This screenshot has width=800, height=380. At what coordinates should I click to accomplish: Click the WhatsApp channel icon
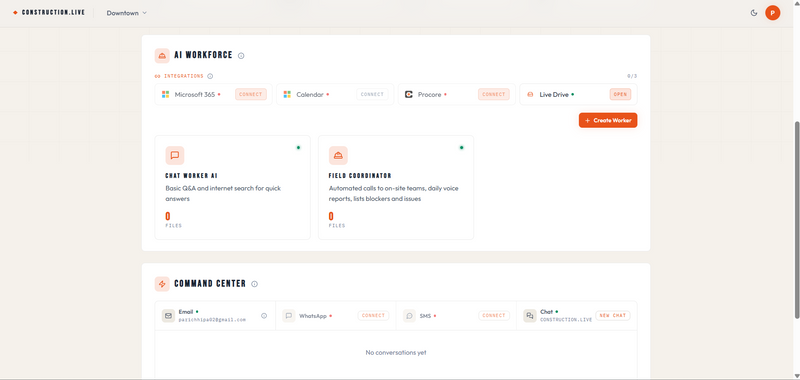point(289,316)
